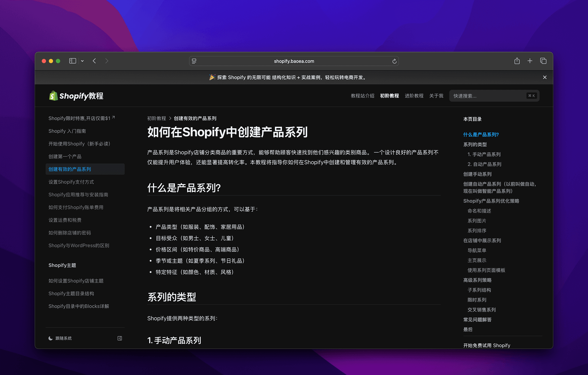Add a new tab with the plus icon
588x375 pixels.
click(x=530, y=61)
